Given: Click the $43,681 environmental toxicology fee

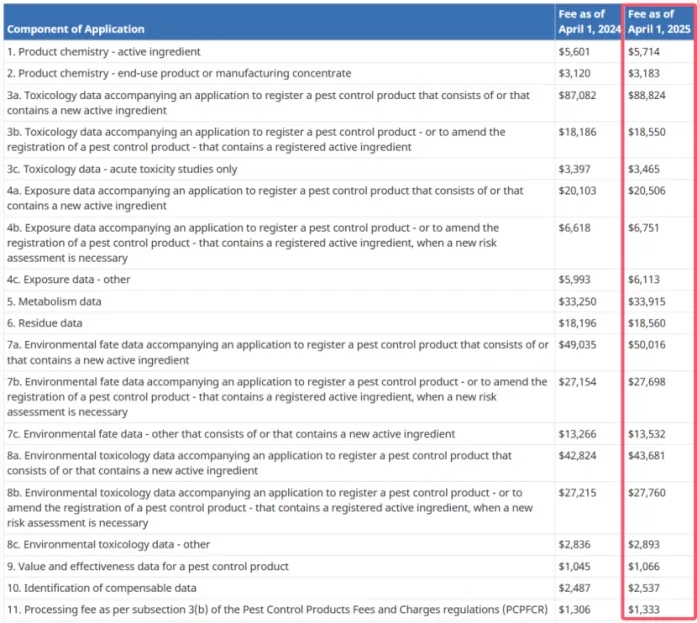Looking at the screenshot, I should pyautogui.click(x=648, y=456).
